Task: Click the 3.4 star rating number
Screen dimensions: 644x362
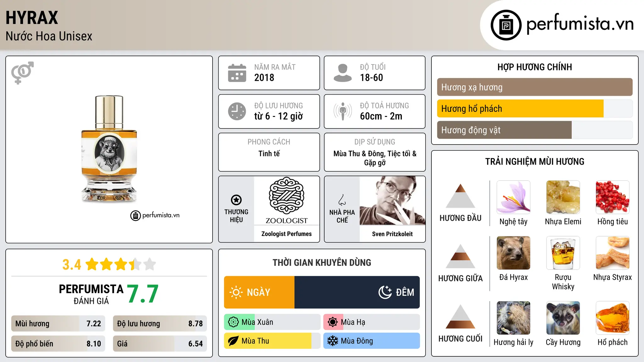Action: (72, 265)
